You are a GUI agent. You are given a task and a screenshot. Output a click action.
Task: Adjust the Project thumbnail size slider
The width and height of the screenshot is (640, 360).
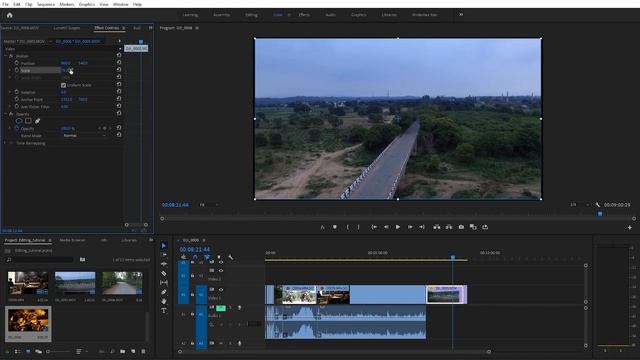click(58, 351)
